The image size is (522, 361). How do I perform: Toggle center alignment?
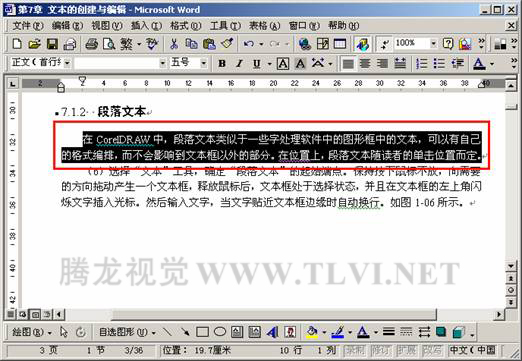(x=365, y=63)
